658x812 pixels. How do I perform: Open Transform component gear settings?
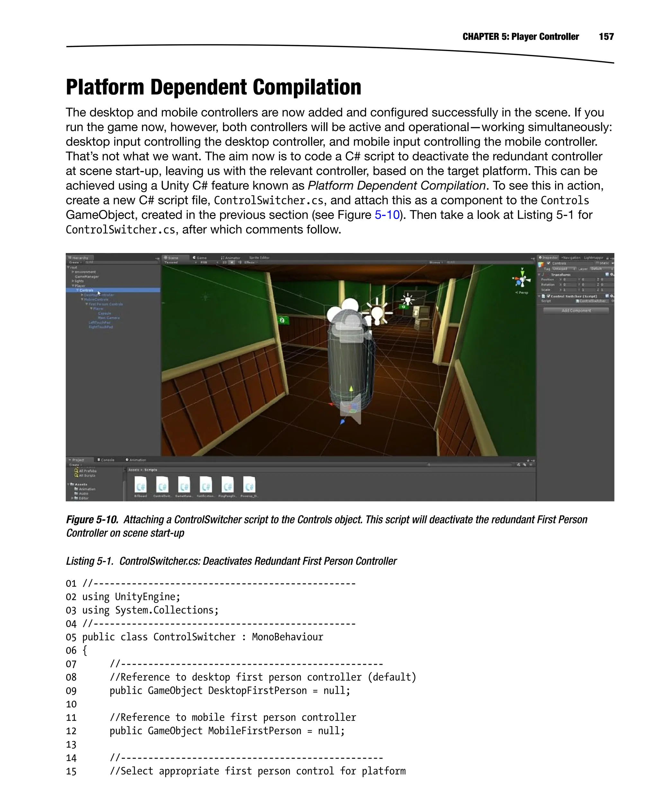[x=612, y=275]
